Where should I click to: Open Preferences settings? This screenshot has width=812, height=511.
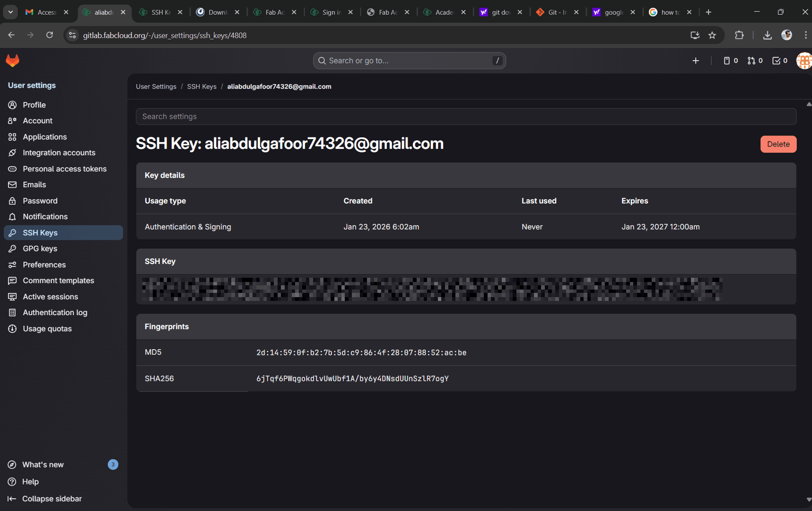click(x=63, y=264)
